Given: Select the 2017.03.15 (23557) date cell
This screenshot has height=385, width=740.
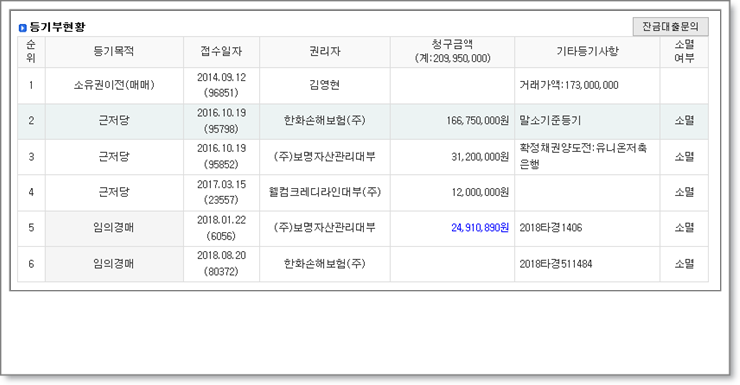Looking at the screenshot, I should point(221,193).
